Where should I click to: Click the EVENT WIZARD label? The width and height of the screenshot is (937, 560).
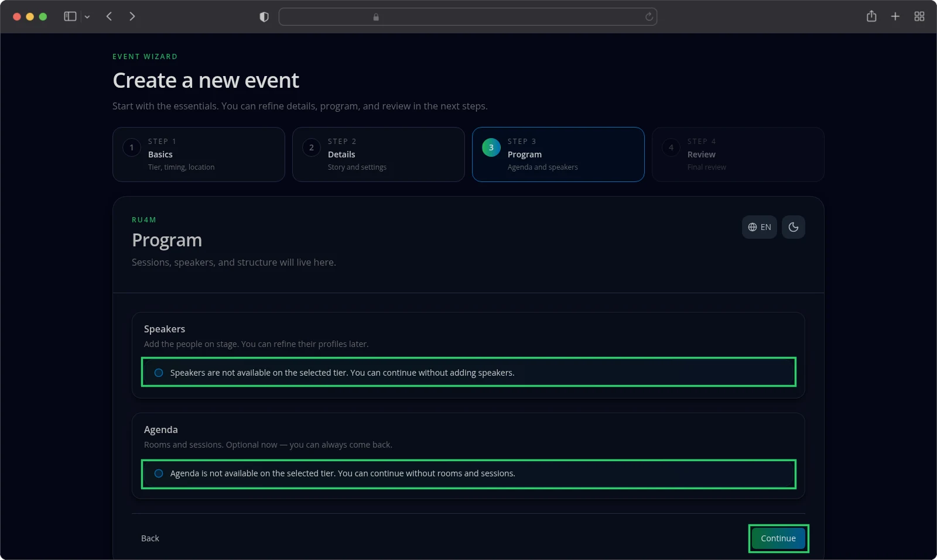click(145, 57)
